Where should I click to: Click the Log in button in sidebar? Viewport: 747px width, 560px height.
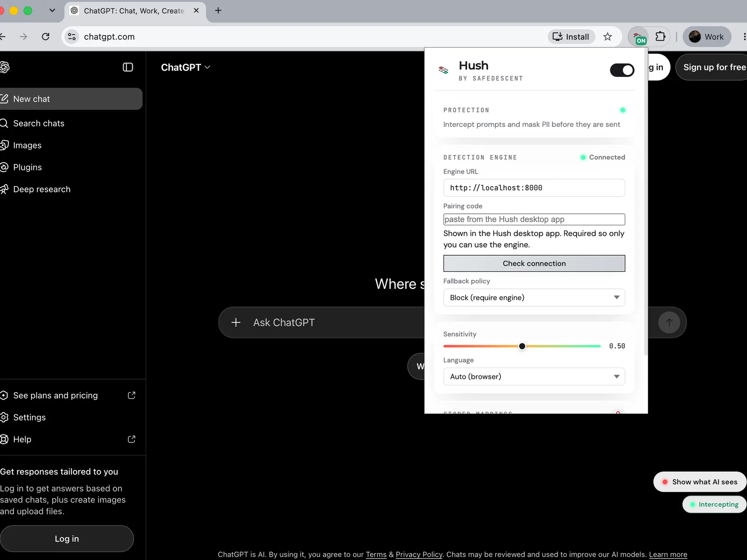pos(67,539)
